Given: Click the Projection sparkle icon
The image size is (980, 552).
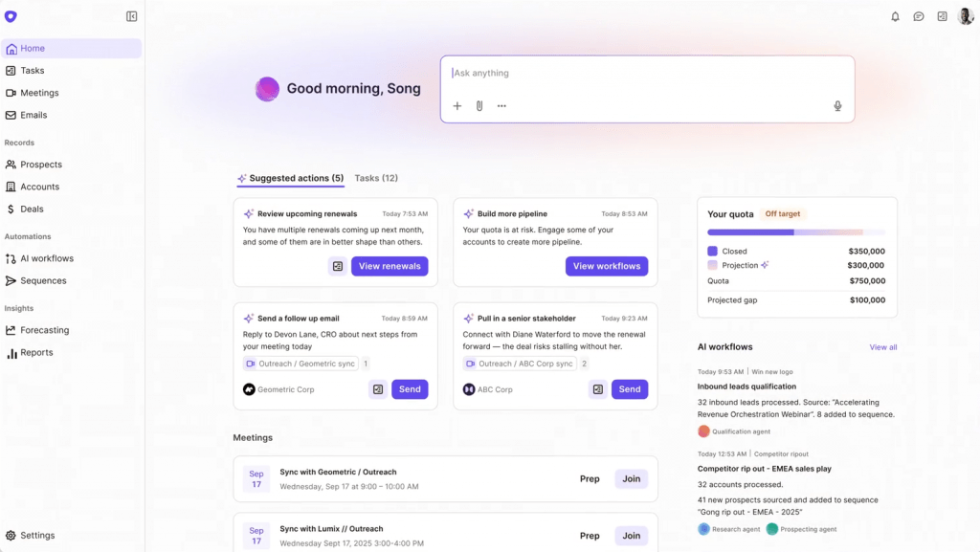Looking at the screenshot, I should 765,265.
